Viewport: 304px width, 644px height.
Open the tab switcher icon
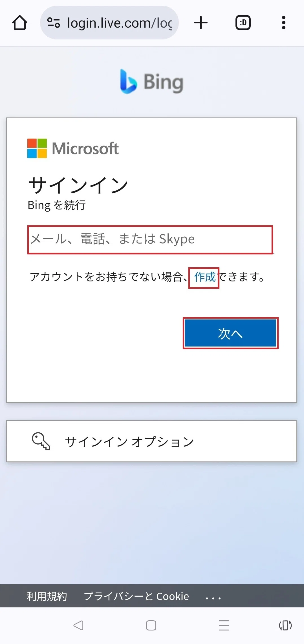243,23
